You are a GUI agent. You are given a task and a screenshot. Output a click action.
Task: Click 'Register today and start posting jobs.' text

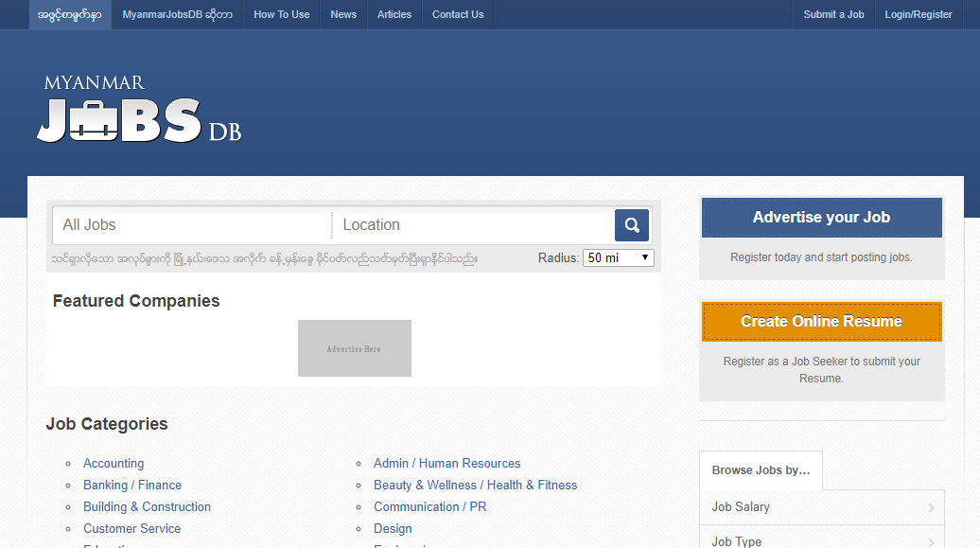point(821,257)
